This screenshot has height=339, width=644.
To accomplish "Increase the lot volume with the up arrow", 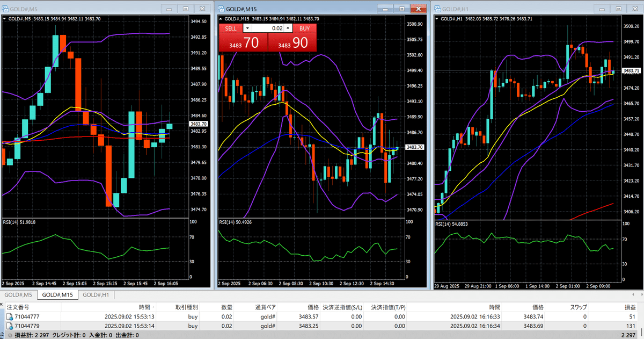I will [288, 28].
